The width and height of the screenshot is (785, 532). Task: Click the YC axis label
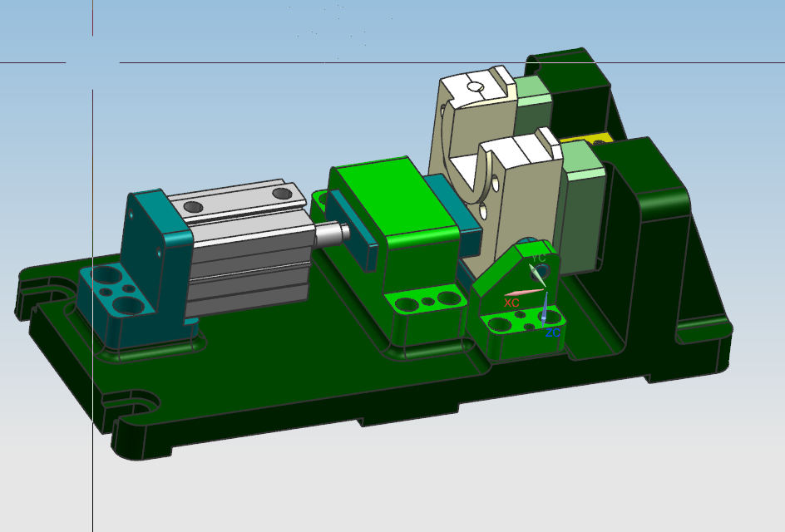tap(538, 258)
